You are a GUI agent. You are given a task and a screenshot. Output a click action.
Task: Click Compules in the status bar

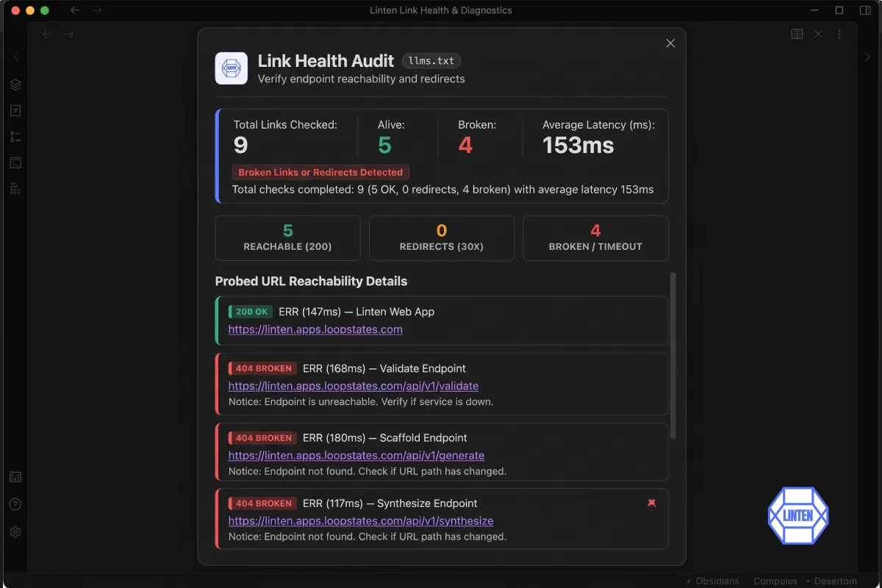775,581
